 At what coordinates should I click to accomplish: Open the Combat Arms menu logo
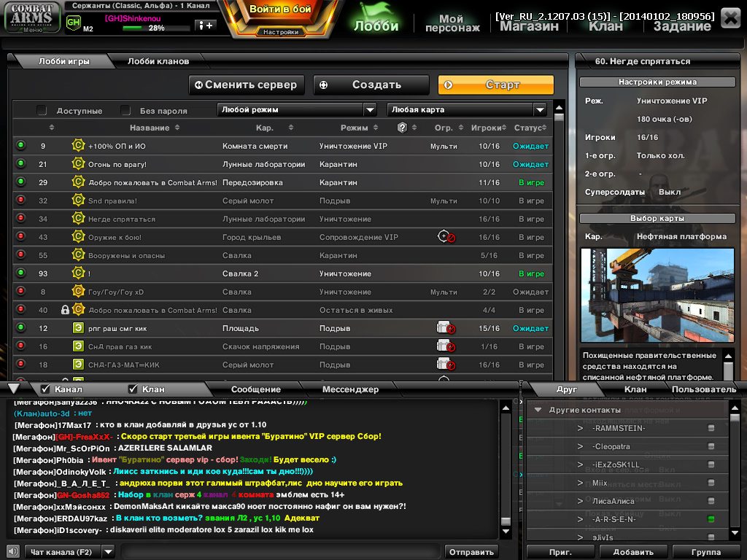[x=32, y=17]
